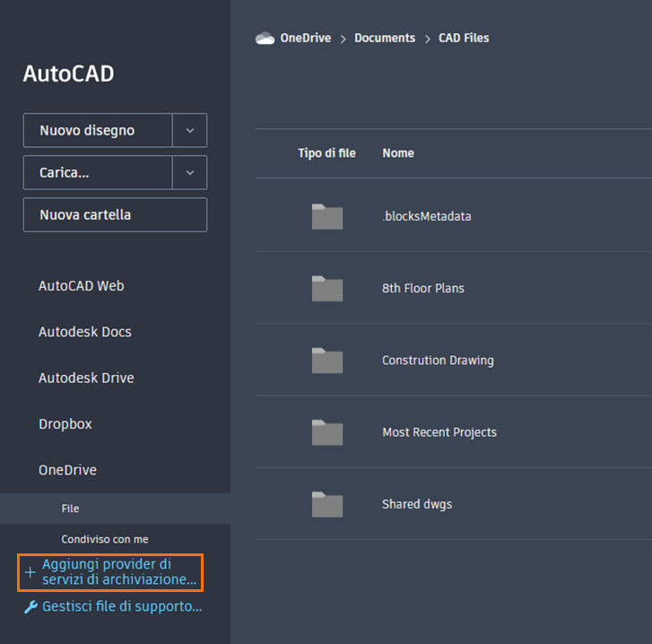This screenshot has width=652, height=644.
Task: Open the Shared dwgs folder icon
Action: [327, 504]
